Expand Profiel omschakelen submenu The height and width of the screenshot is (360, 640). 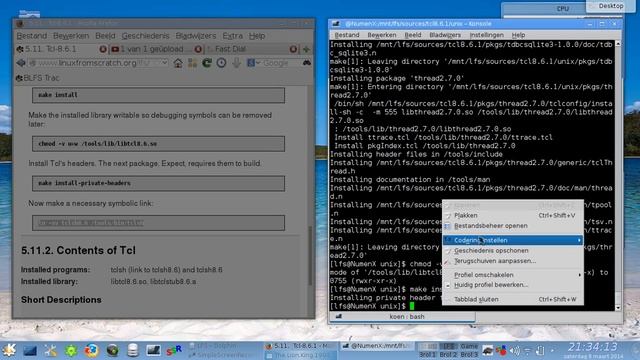(x=513, y=275)
